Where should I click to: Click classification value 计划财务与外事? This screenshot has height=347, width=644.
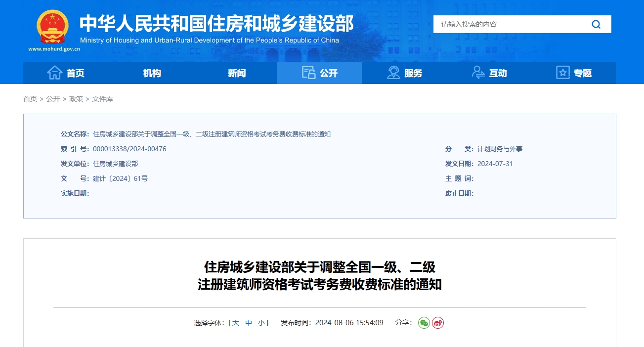500,149
